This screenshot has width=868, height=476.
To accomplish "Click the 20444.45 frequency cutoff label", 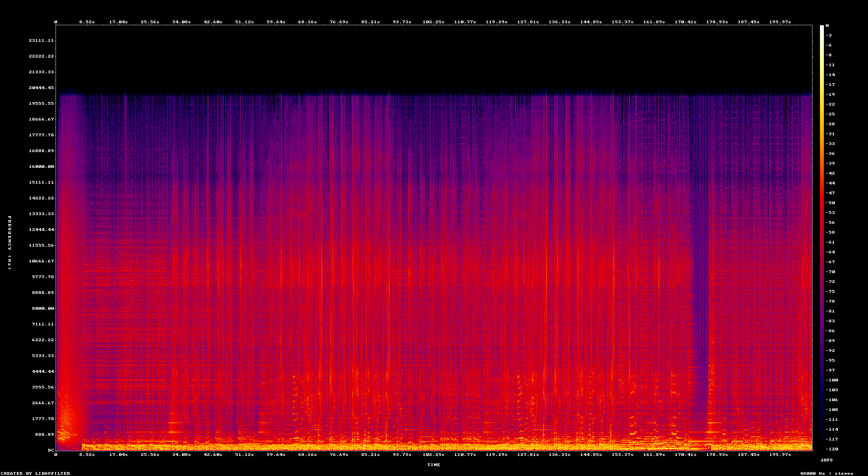I will (41, 88).
